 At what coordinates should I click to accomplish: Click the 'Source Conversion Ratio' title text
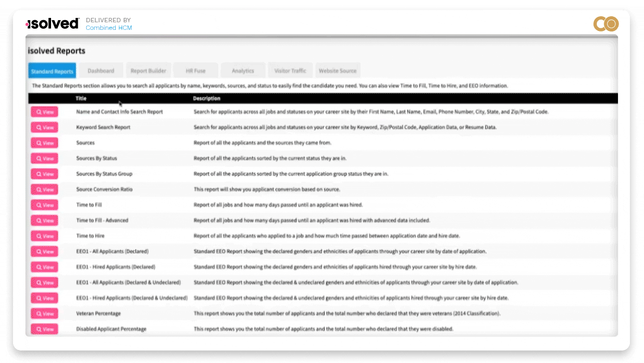[104, 189]
